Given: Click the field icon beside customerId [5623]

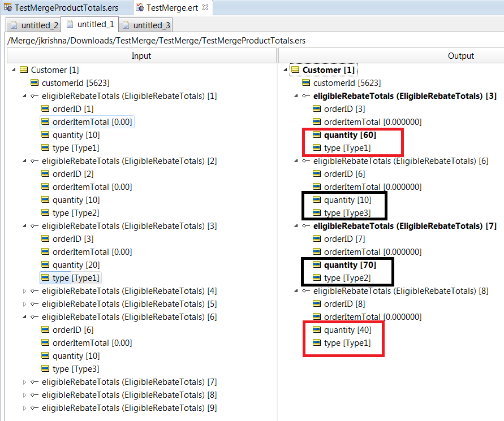Looking at the screenshot, I should (35, 83).
